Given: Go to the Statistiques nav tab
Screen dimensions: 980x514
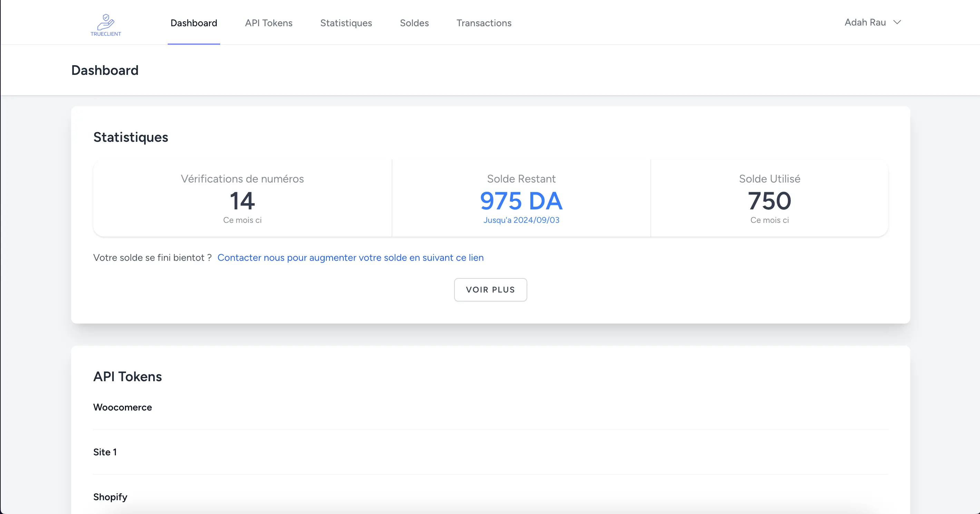Looking at the screenshot, I should pos(346,23).
